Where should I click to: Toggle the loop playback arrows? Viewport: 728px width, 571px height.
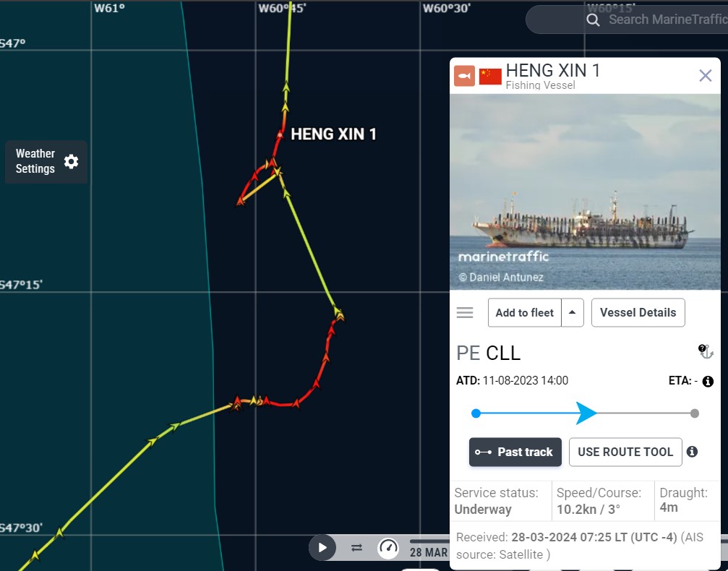tap(356, 548)
